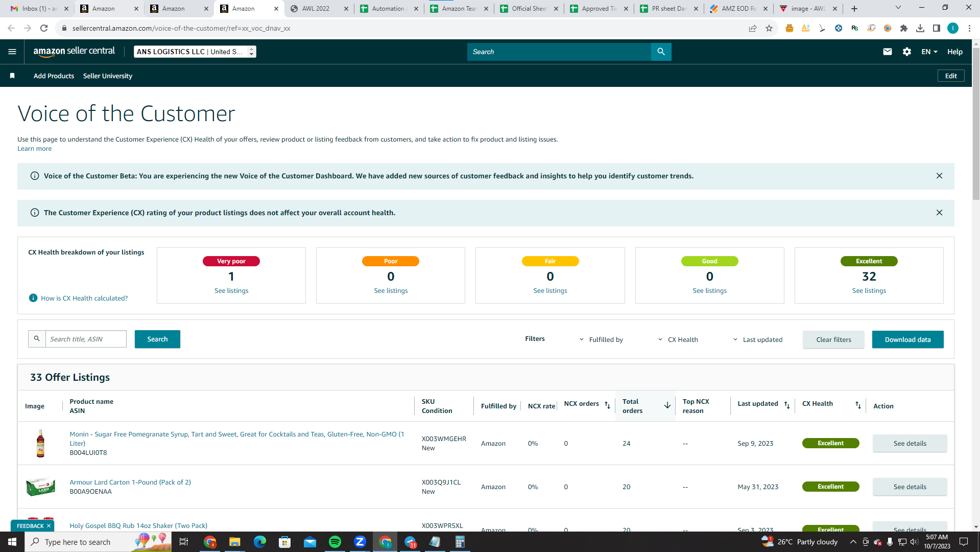Viewport: 980px width, 552px height.
Task: Go back in browser
Action: [x=11, y=28]
